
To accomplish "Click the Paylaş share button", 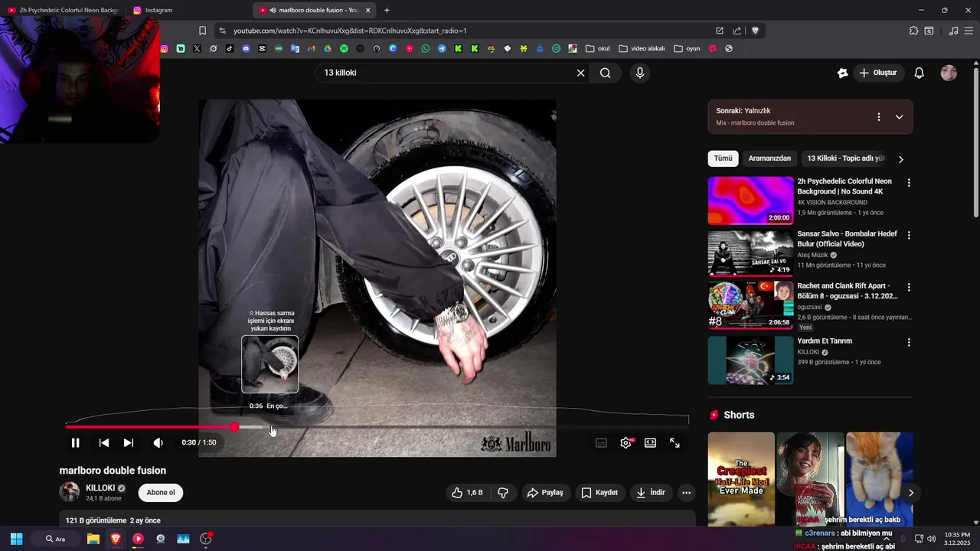I will point(545,493).
